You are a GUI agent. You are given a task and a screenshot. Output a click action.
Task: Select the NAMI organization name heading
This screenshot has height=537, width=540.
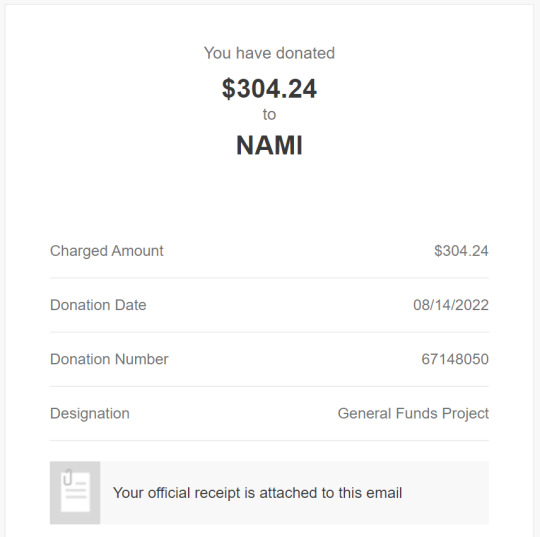[269, 145]
